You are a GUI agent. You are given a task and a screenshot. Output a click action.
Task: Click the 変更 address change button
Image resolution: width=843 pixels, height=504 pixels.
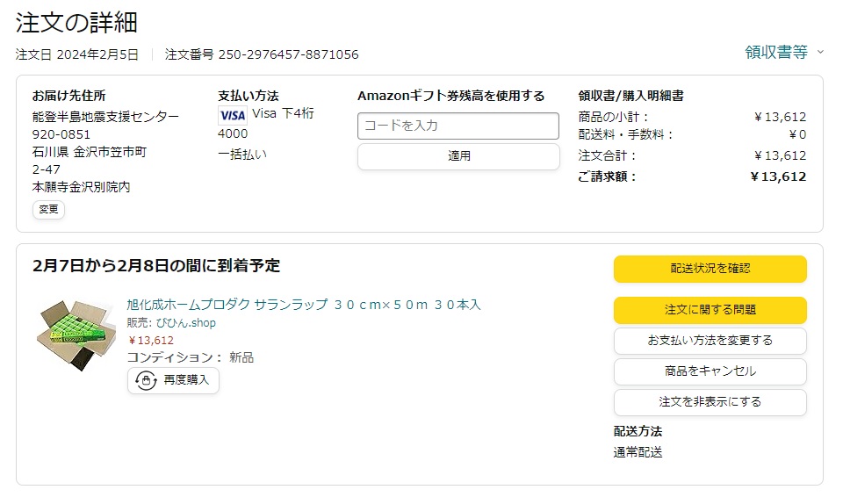pyautogui.click(x=49, y=209)
